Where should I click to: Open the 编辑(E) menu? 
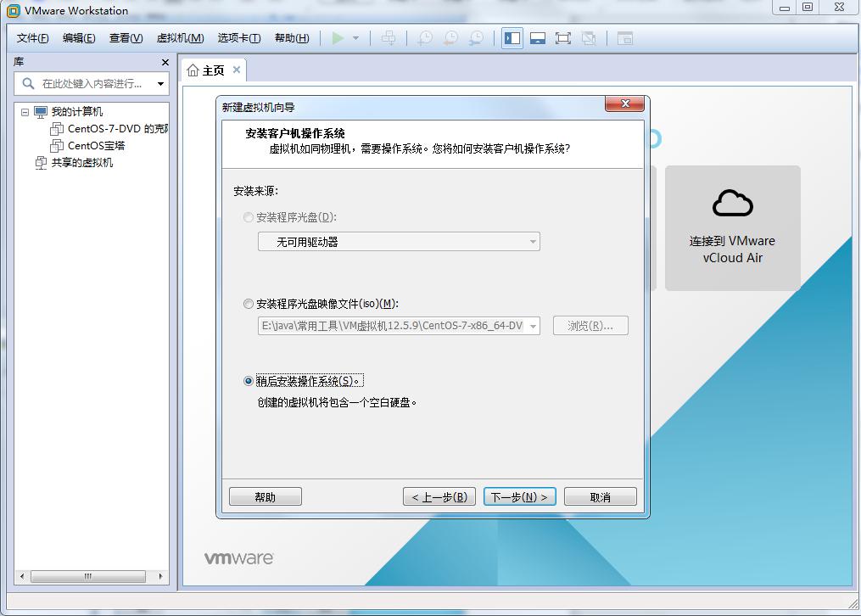[x=79, y=38]
